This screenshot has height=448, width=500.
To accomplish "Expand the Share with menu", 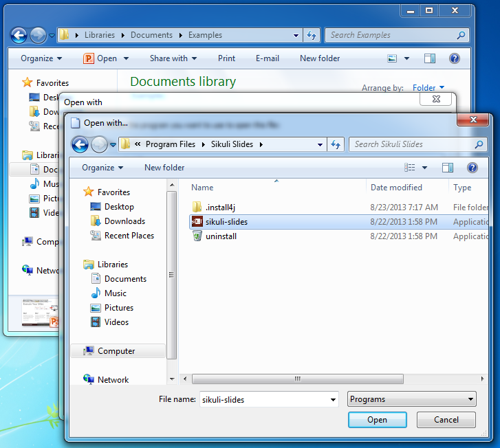I will click(173, 58).
